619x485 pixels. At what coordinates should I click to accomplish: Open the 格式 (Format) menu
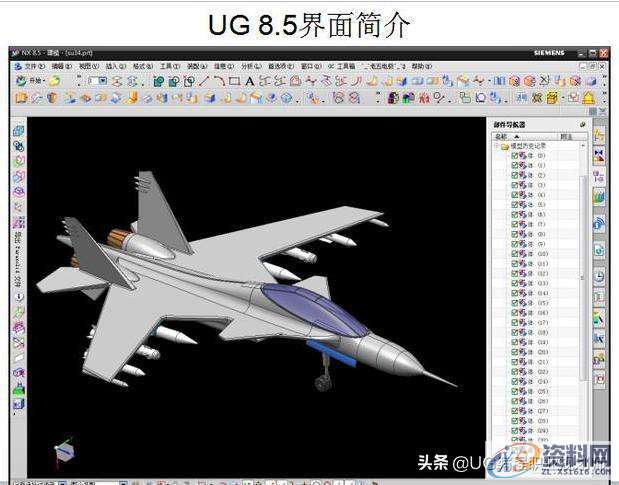(x=143, y=66)
